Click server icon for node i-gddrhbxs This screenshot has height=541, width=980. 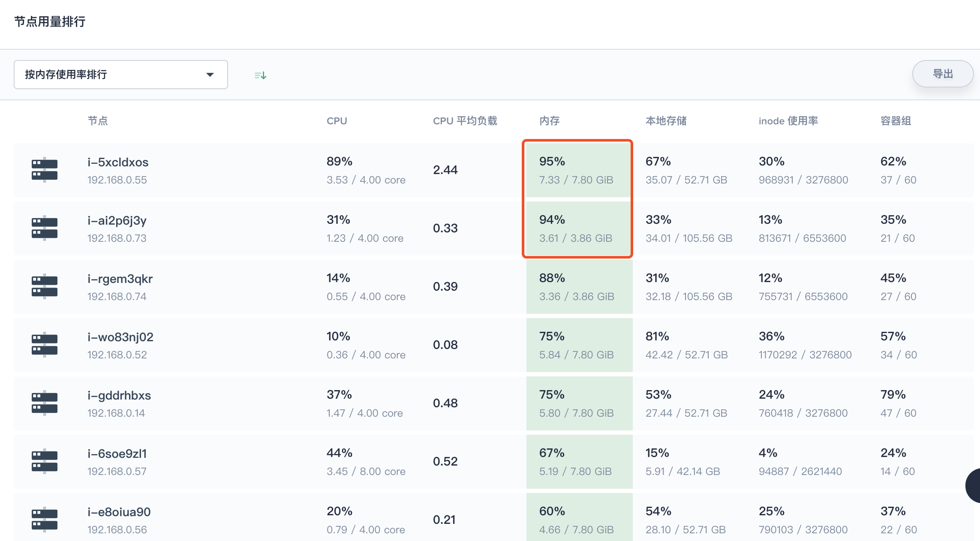point(45,403)
